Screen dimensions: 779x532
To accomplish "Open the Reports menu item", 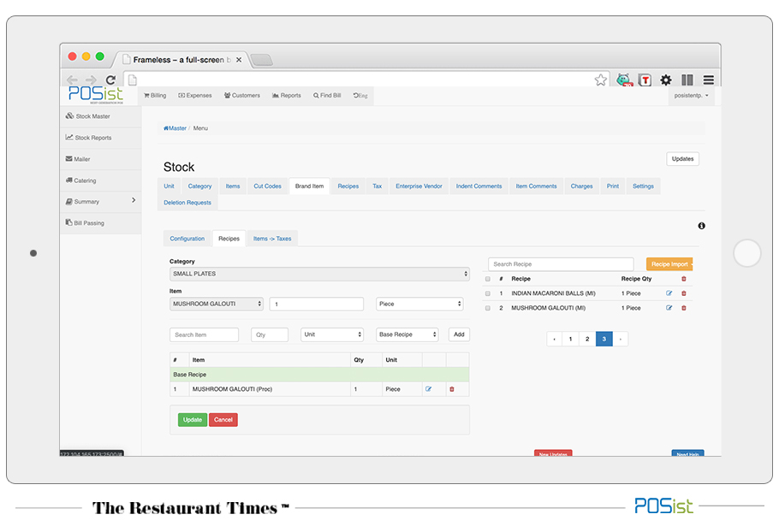I will [x=287, y=95].
